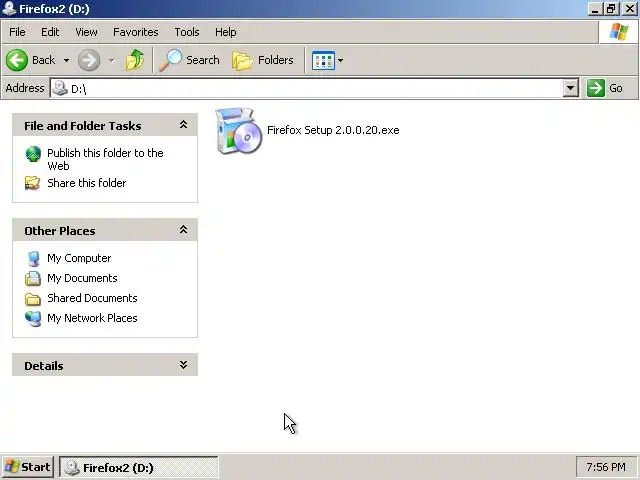Click the green Go arrow button

coord(596,88)
